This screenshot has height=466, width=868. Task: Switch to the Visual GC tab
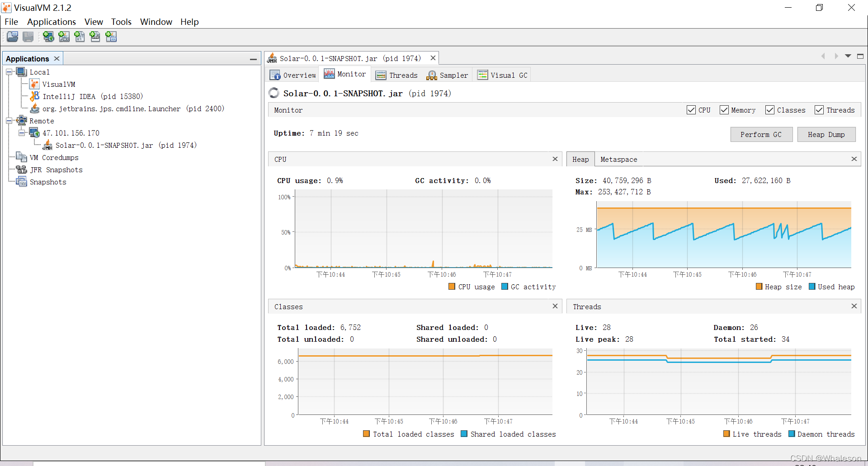pos(502,75)
